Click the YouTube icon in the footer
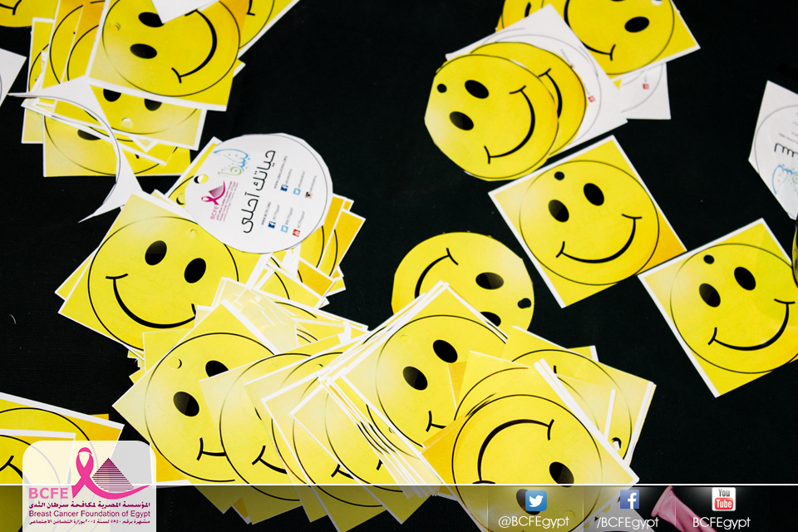This screenshot has height=532, width=798. (724, 500)
